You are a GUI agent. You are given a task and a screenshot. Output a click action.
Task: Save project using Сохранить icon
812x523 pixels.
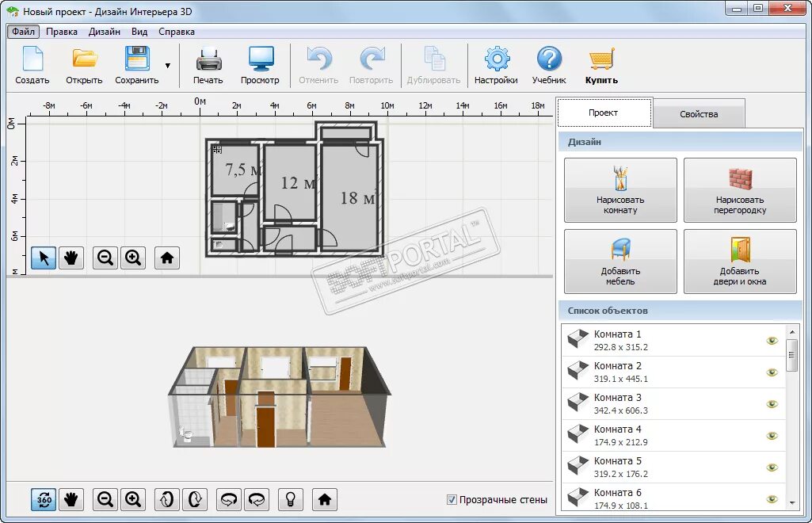click(137, 65)
